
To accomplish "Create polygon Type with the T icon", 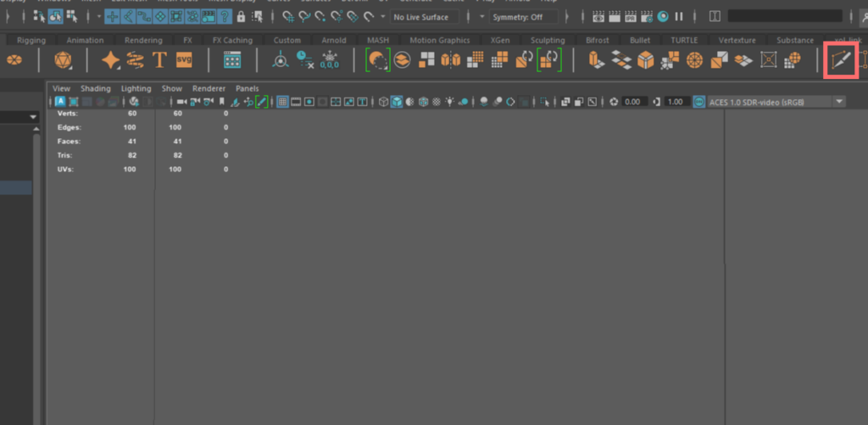I will tap(159, 60).
